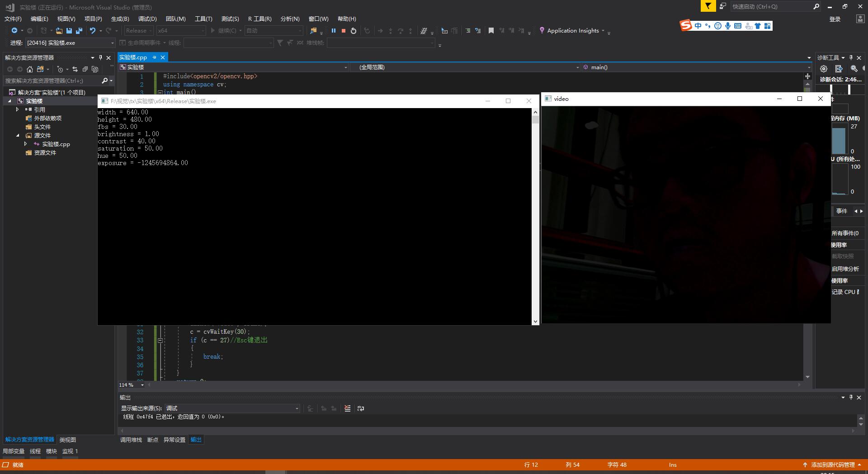The height and width of the screenshot is (474, 868).
Task: Open the notifications flag icon
Action: [708, 6]
